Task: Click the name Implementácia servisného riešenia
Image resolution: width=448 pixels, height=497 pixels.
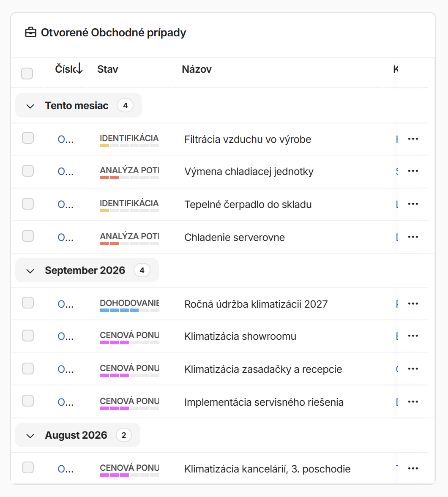Action: click(264, 402)
